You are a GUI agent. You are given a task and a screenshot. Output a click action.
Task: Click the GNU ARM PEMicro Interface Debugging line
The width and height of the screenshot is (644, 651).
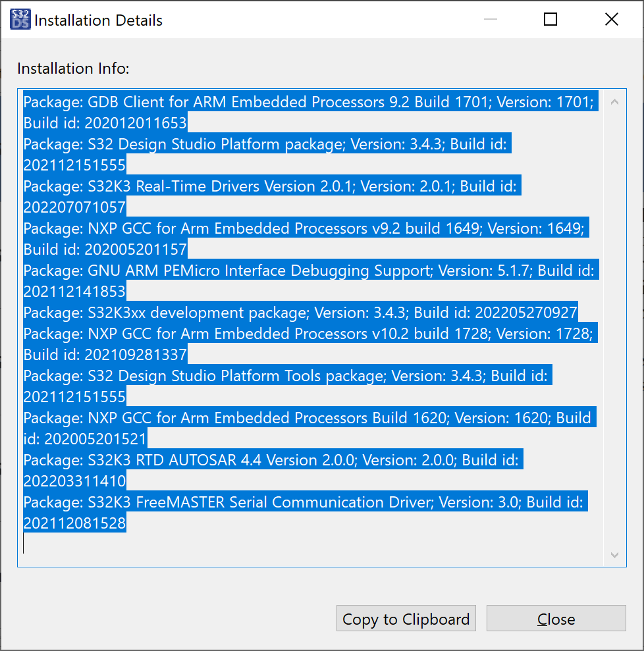tap(311, 271)
